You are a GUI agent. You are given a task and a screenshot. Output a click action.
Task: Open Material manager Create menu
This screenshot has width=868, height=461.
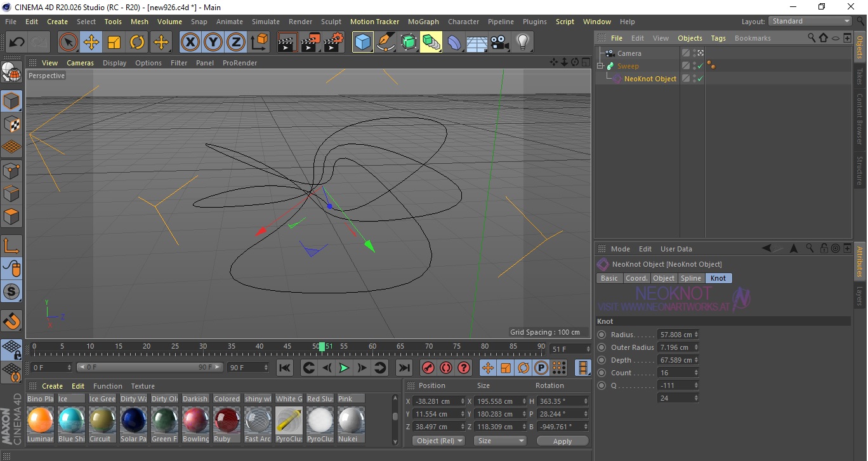click(x=52, y=386)
